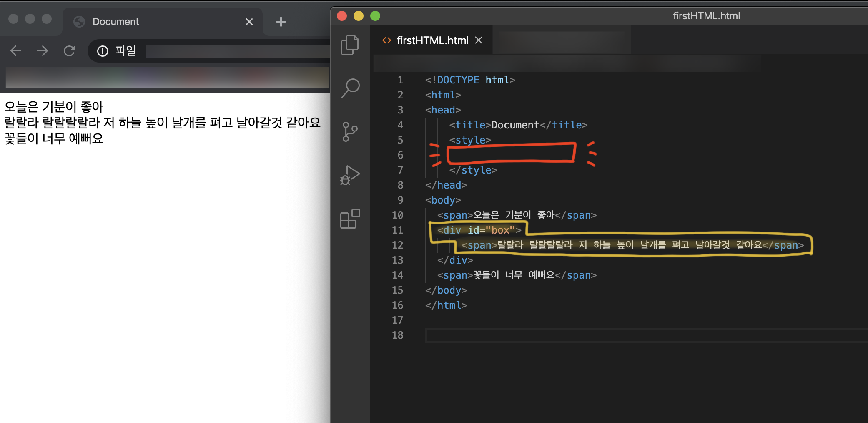Click the div id="box" line
The width and height of the screenshot is (868, 423).
pos(479,230)
